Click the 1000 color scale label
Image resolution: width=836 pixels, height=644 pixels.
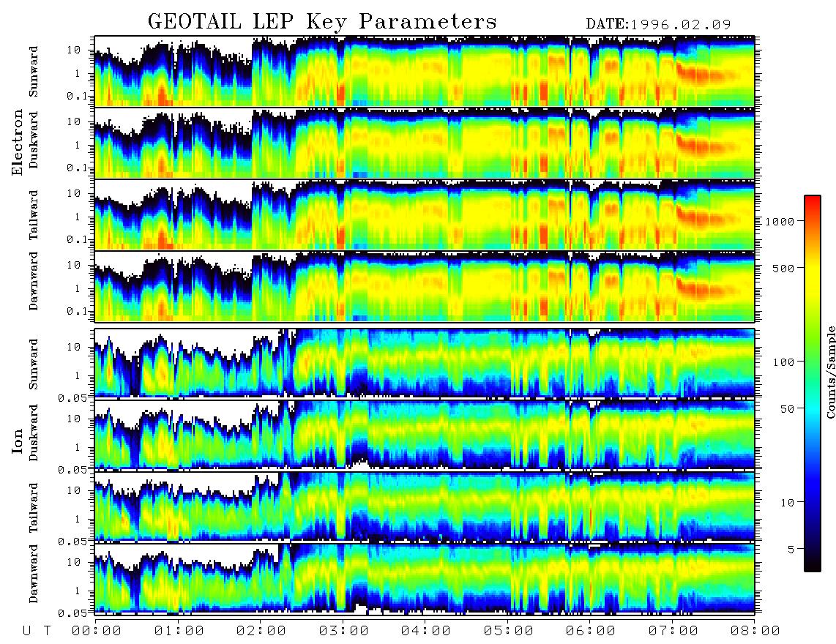pos(780,221)
